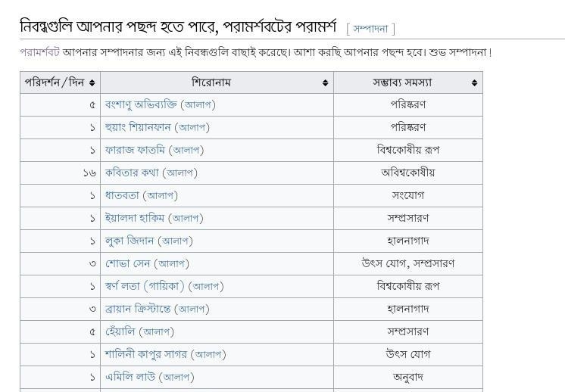Open the হুয়াং শিয়ানফান article link

138,127
